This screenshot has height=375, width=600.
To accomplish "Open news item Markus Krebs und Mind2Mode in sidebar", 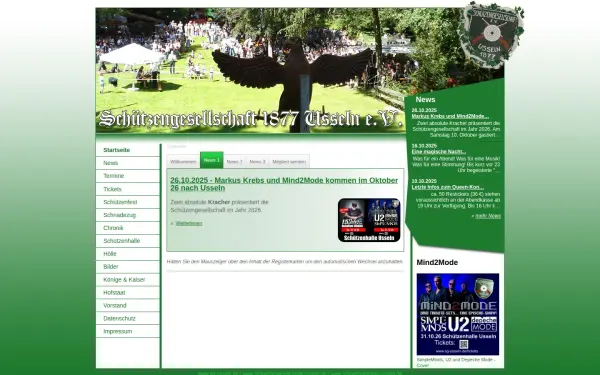I will coord(450,116).
